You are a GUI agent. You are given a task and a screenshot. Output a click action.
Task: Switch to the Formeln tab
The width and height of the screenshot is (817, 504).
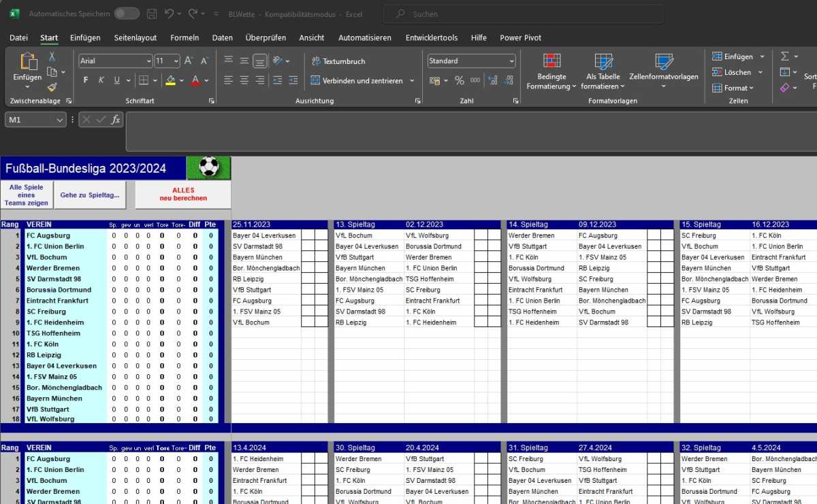click(x=185, y=37)
